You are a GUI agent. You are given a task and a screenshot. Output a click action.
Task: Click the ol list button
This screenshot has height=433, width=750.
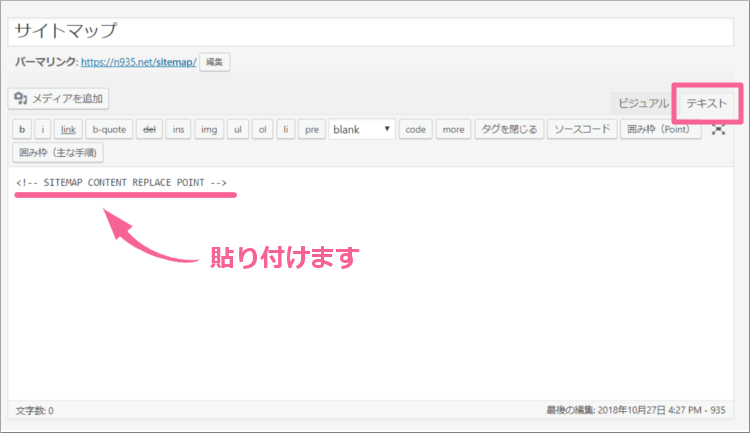(x=263, y=129)
